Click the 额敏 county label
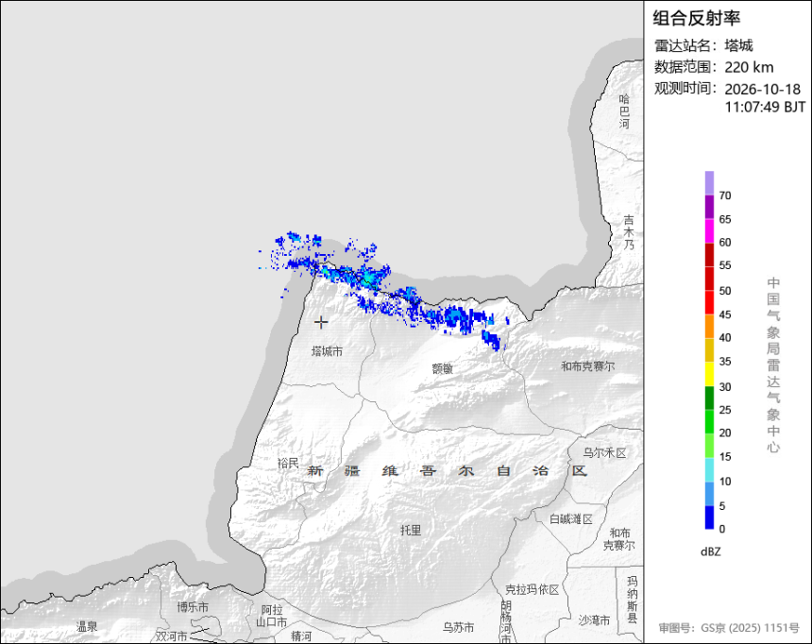 [442, 368]
